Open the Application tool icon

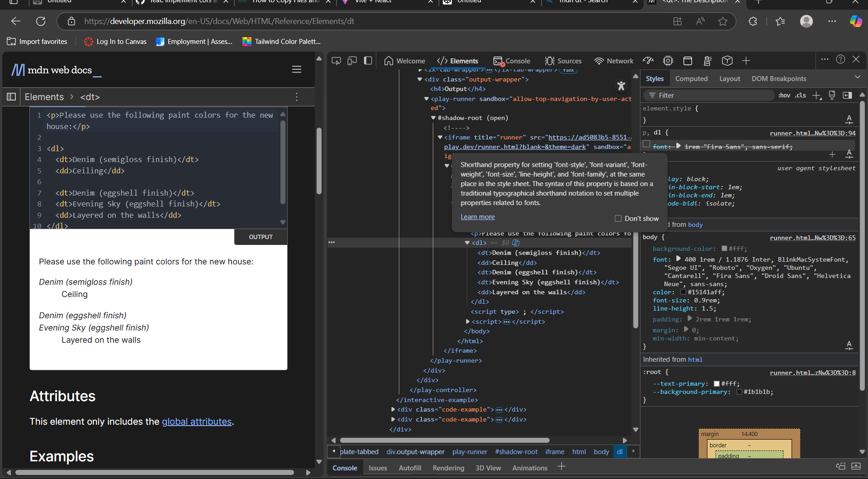[x=688, y=61]
